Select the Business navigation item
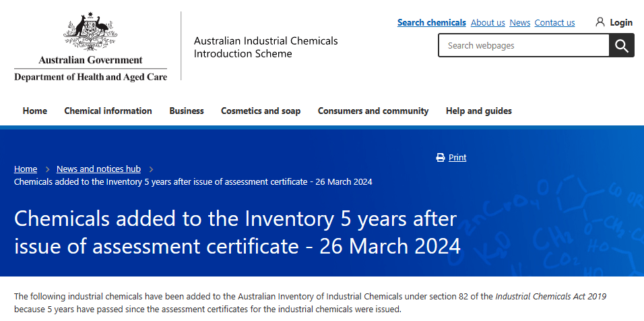This screenshot has width=644, height=321. coord(187,111)
